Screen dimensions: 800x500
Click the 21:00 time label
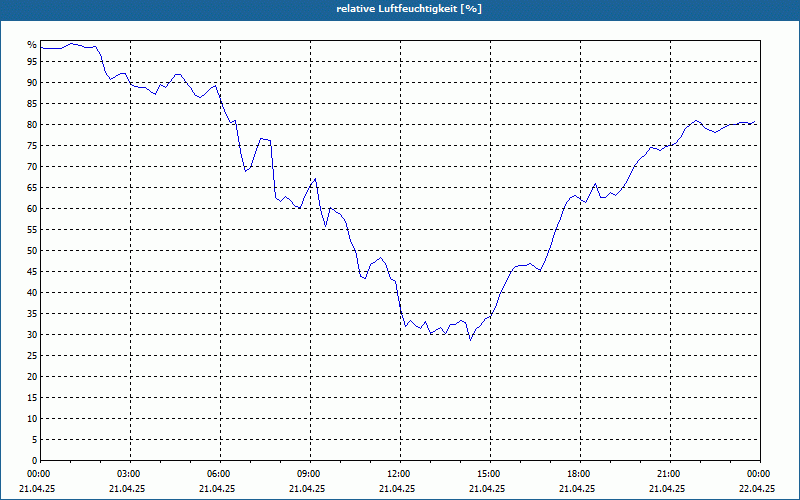(x=670, y=474)
